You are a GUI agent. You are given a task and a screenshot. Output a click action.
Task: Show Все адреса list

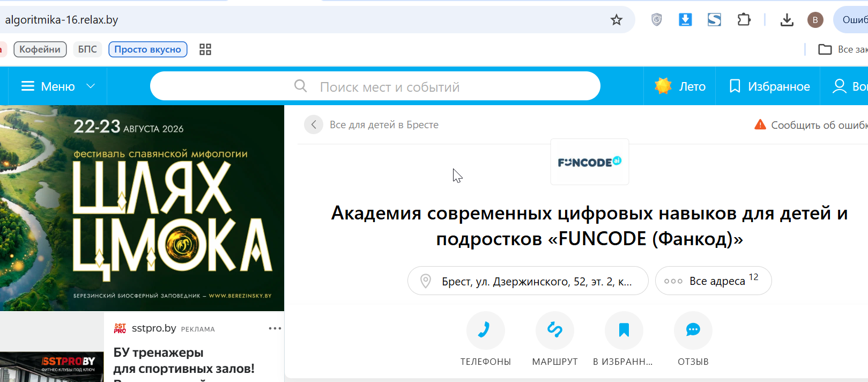(714, 281)
